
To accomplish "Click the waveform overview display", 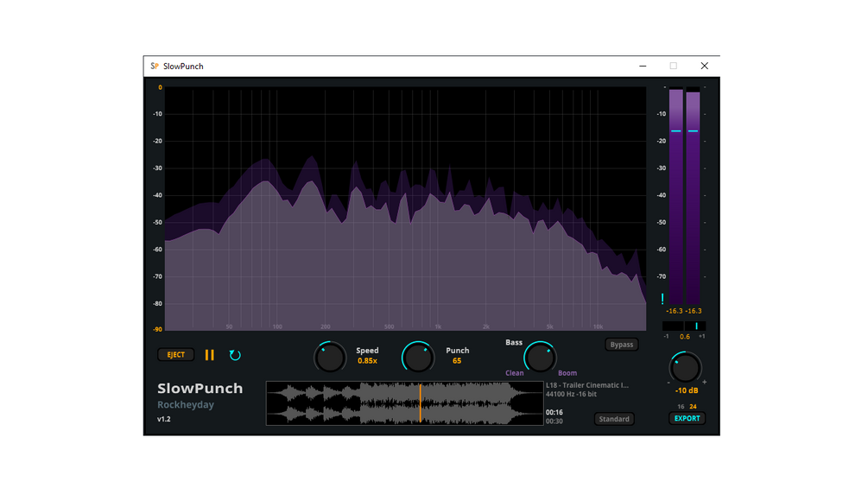I will pyautogui.click(x=405, y=403).
